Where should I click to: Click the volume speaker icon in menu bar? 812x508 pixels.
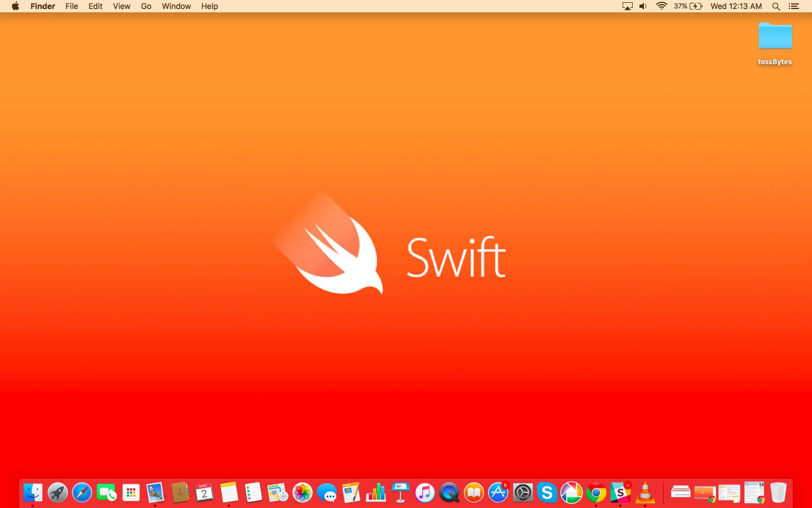[643, 6]
